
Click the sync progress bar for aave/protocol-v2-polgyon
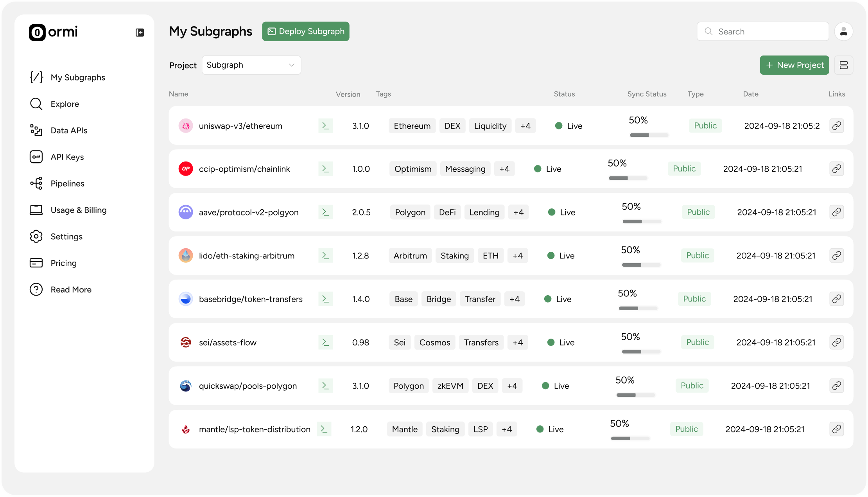tap(642, 221)
